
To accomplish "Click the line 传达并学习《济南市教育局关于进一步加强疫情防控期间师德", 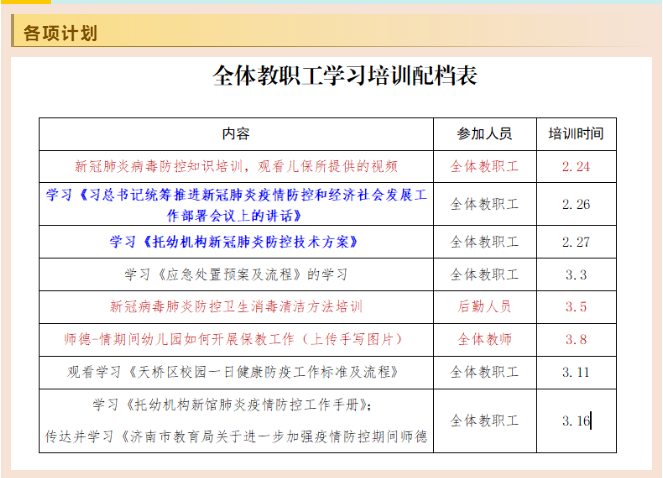I will pos(236,437).
